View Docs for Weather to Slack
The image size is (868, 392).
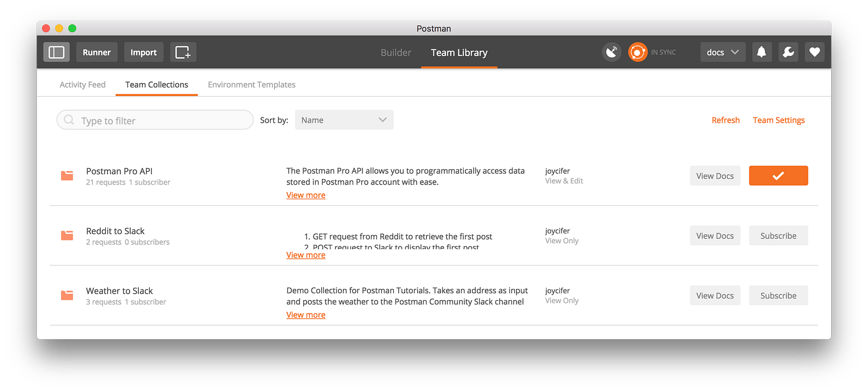point(715,295)
